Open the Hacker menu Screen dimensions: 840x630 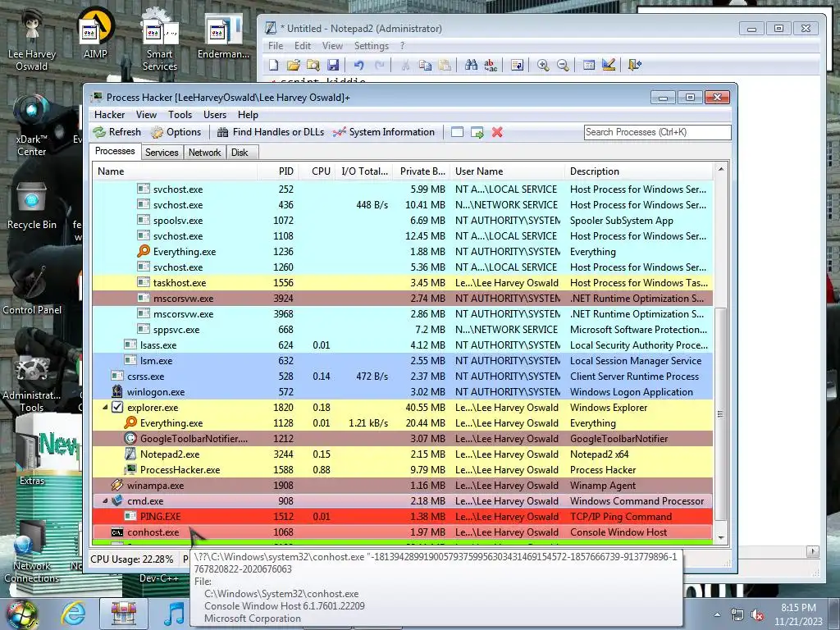109,115
